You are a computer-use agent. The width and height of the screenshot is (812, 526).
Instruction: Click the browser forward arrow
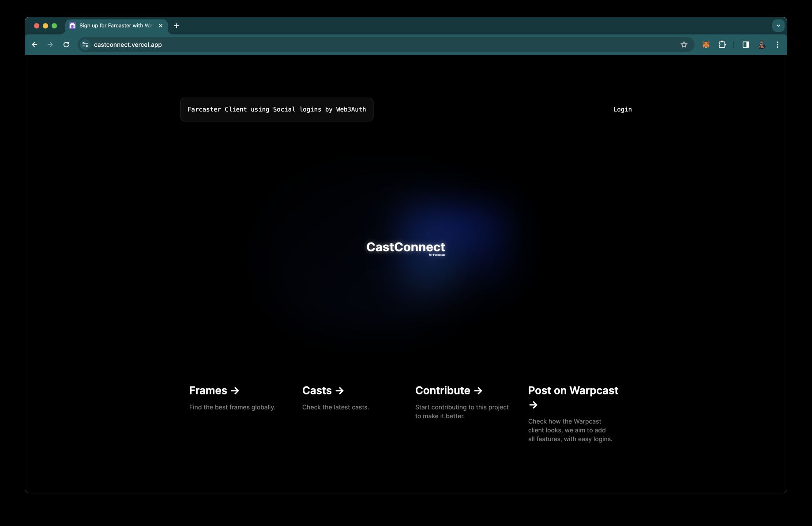click(50, 45)
